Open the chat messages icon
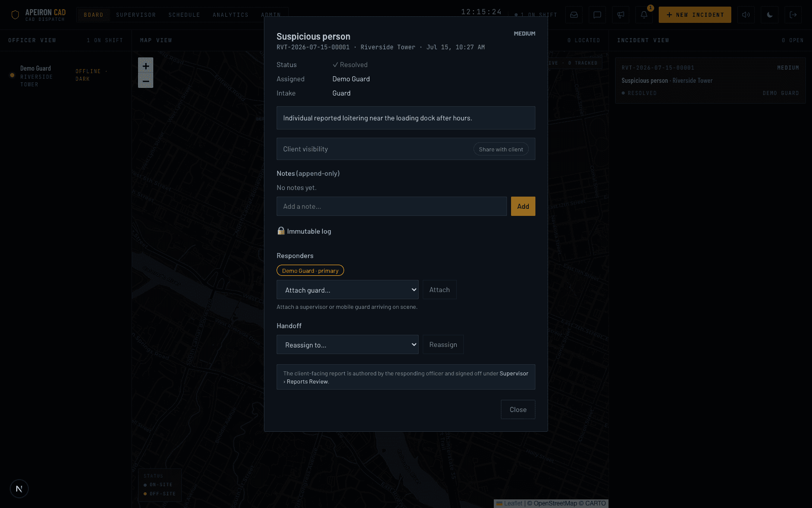 (597, 15)
